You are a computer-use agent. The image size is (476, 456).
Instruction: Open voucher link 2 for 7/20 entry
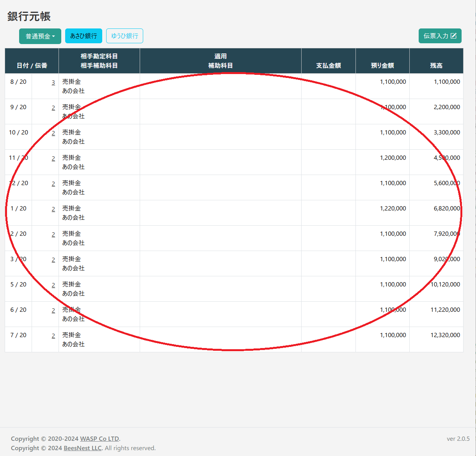pos(53,336)
